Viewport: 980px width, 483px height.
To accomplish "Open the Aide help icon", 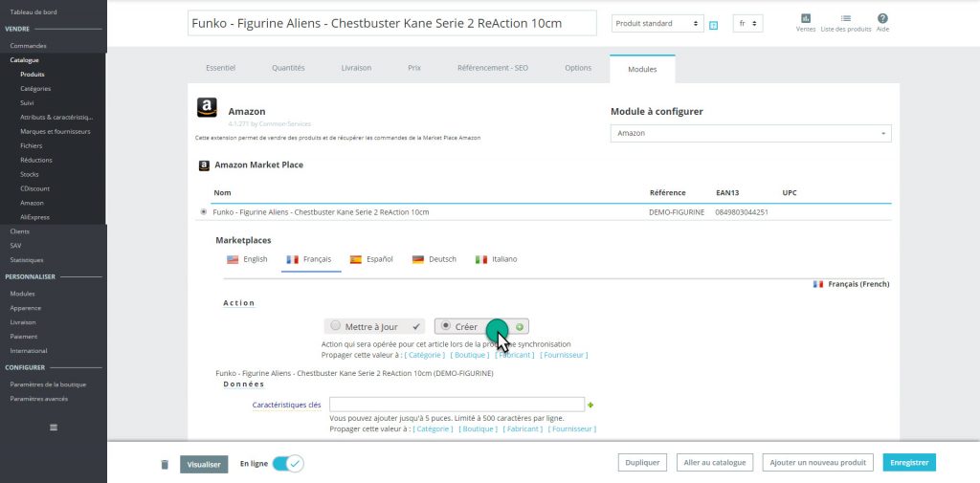I will point(882,19).
